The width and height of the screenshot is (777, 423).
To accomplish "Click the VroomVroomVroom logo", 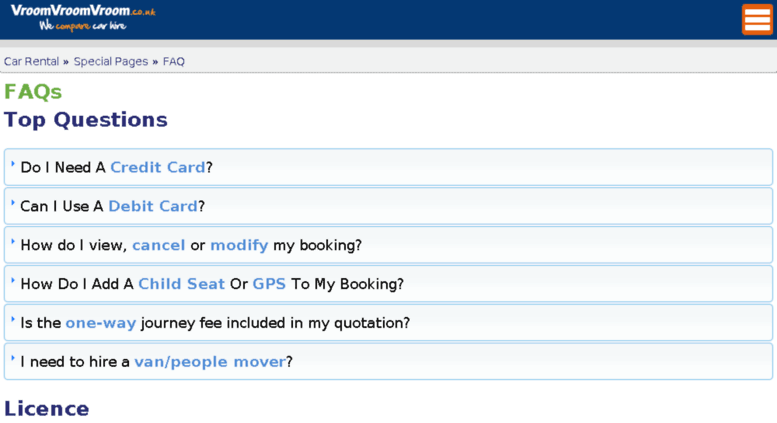I will (83, 17).
